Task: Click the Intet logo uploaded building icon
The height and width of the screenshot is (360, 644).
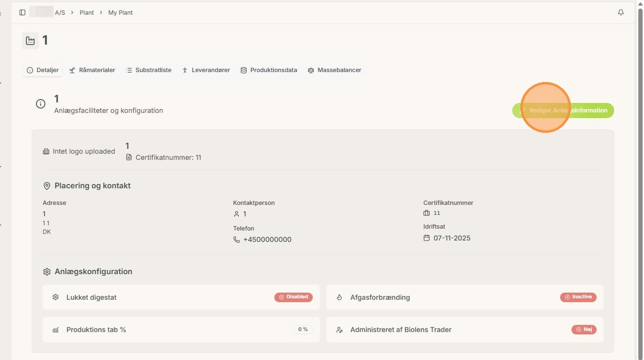Action: 46,152
